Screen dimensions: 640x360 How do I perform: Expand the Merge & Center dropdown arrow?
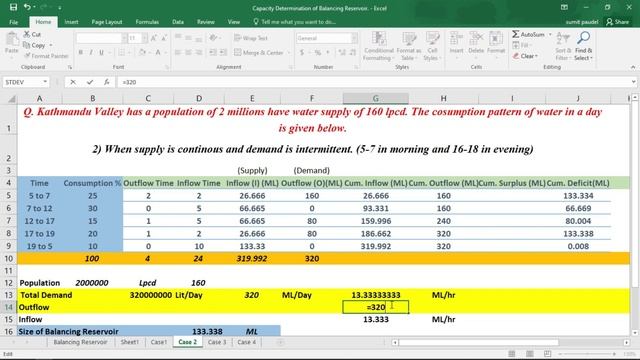[x=289, y=52]
